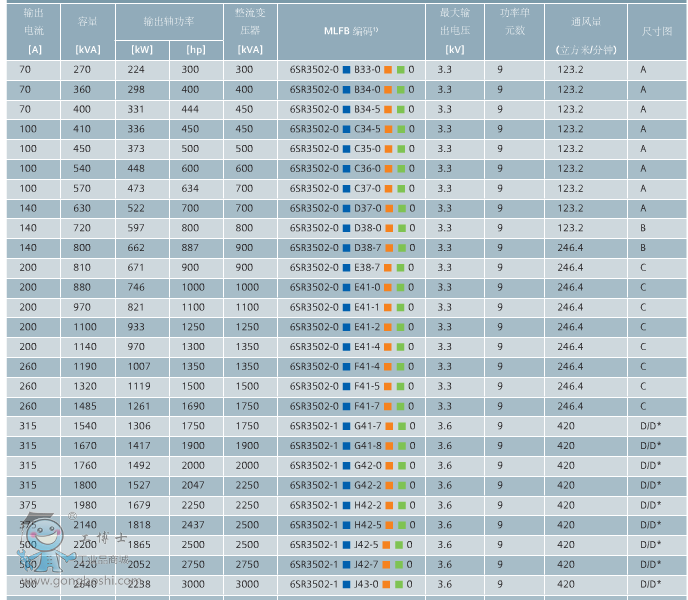Click dimension drawing B in D38-0 row
Viewport: 688px width, 600px height.
pos(643,228)
